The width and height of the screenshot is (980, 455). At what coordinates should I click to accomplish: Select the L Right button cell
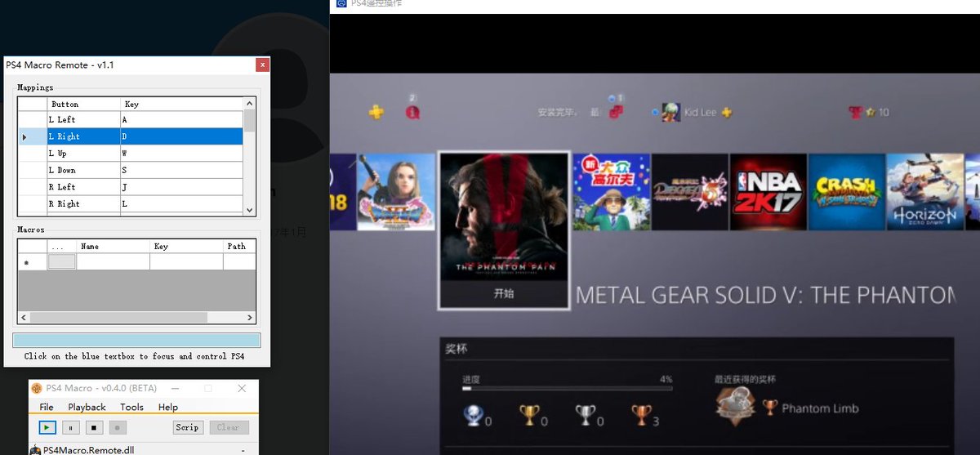point(84,136)
